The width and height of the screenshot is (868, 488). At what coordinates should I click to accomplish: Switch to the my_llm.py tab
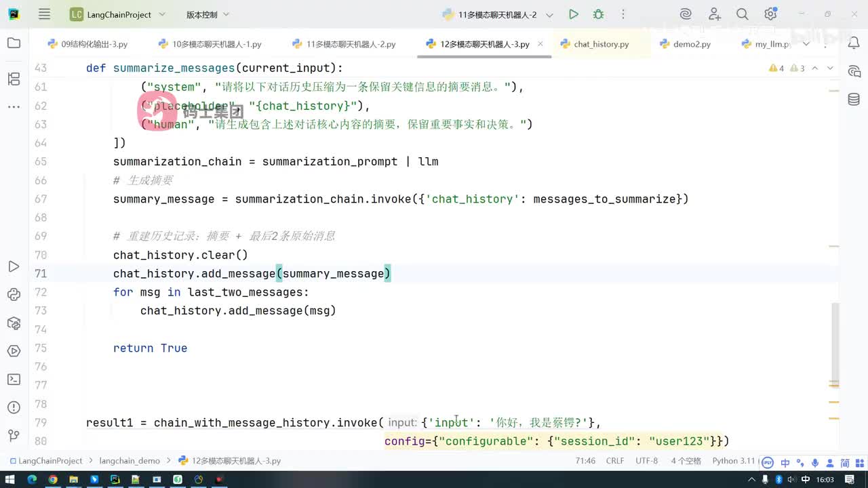tap(766, 44)
